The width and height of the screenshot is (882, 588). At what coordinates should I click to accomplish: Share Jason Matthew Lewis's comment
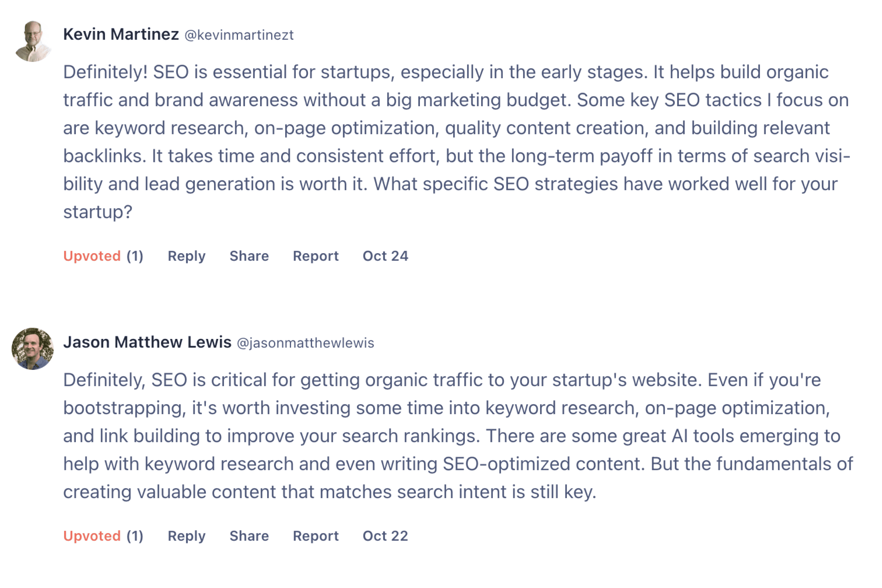pyautogui.click(x=249, y=536)
